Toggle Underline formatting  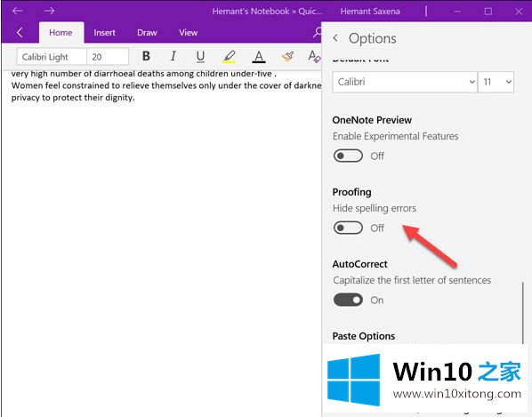pos(200,56)
